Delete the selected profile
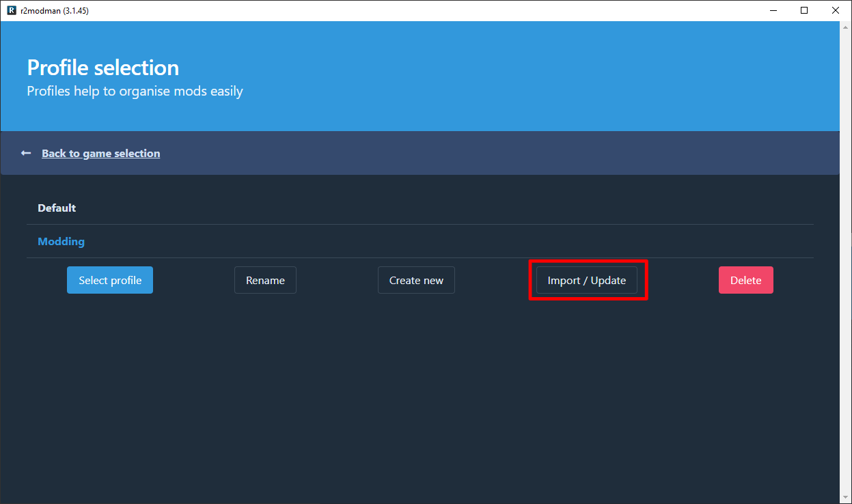 click(745, 279)
